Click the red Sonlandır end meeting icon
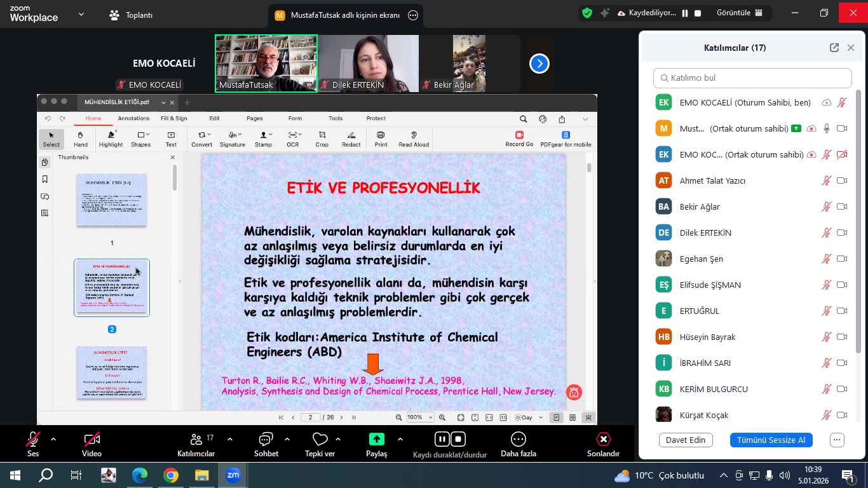 coord(602,439)
